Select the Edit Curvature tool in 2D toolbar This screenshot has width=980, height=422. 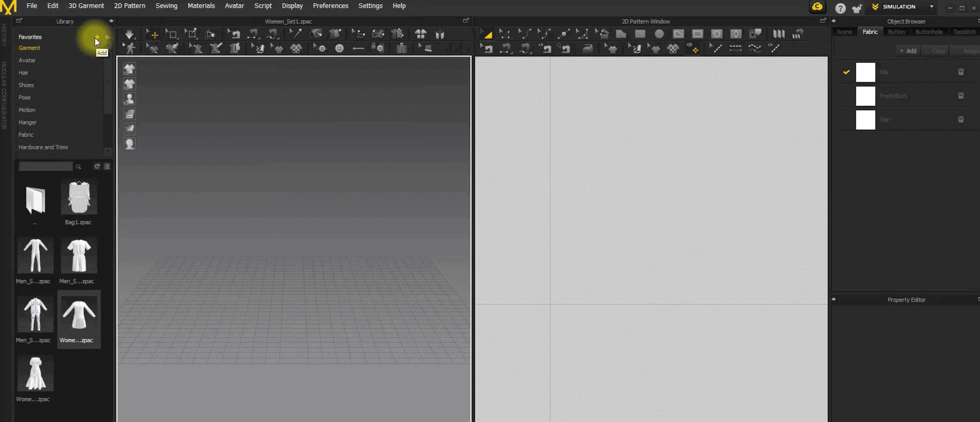coord(525,34)
